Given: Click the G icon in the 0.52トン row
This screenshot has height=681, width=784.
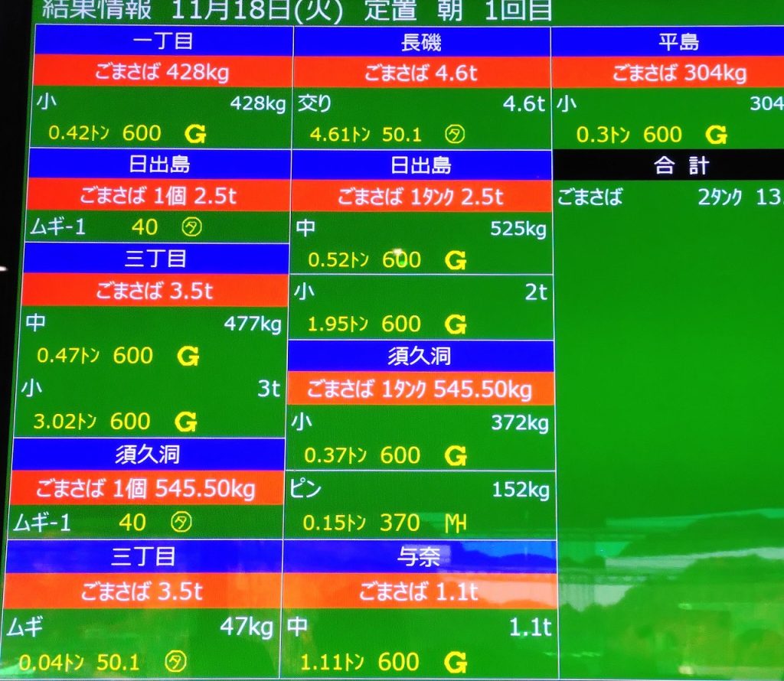Looking at the screenshot, I should click(x=456, y=261).
